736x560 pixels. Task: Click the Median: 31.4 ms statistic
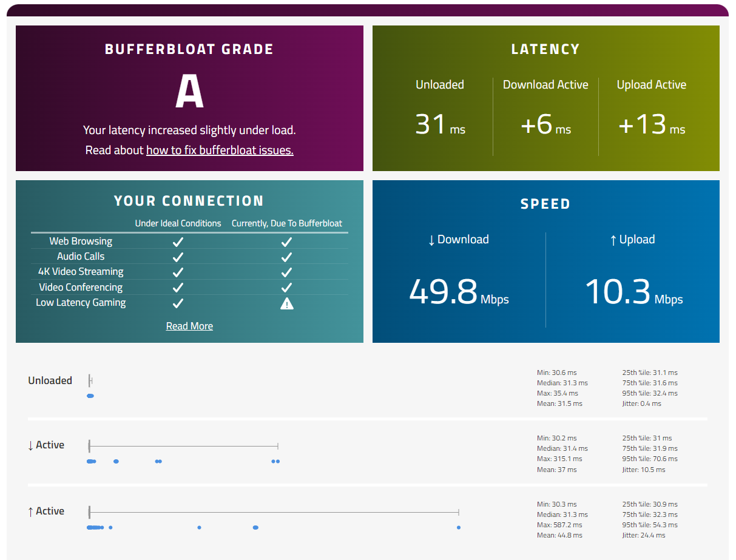pyautogui.click(x=562, y=448)
